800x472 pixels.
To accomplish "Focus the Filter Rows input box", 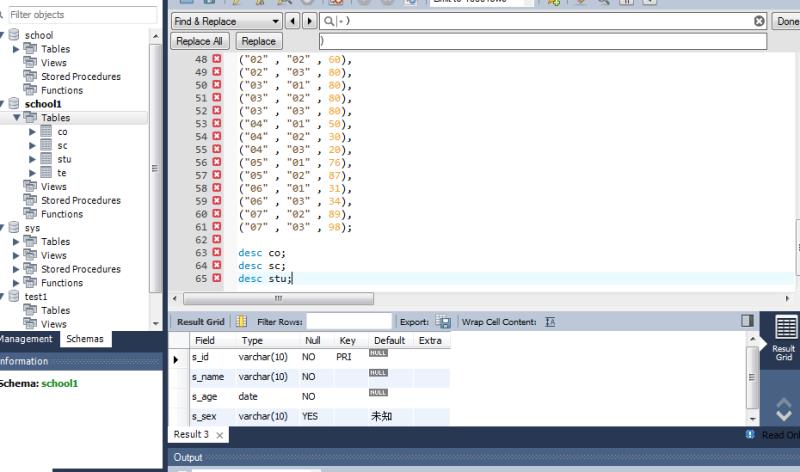I will tap(349, 321).
